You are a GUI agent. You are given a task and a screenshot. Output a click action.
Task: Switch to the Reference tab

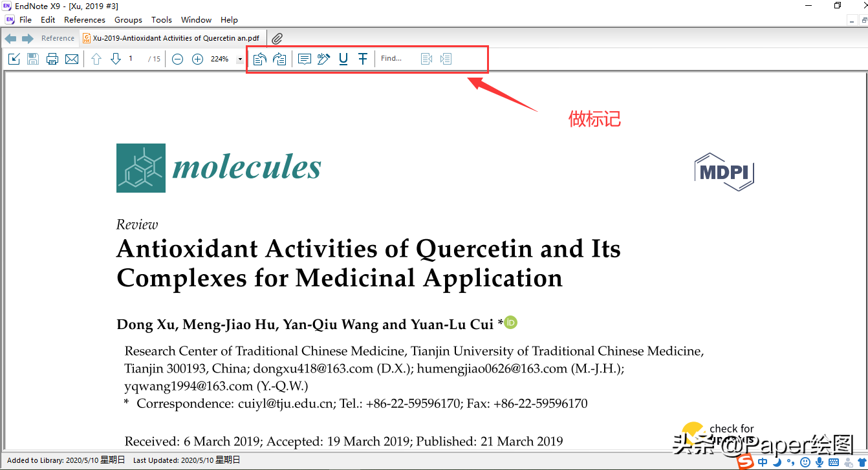58,39
